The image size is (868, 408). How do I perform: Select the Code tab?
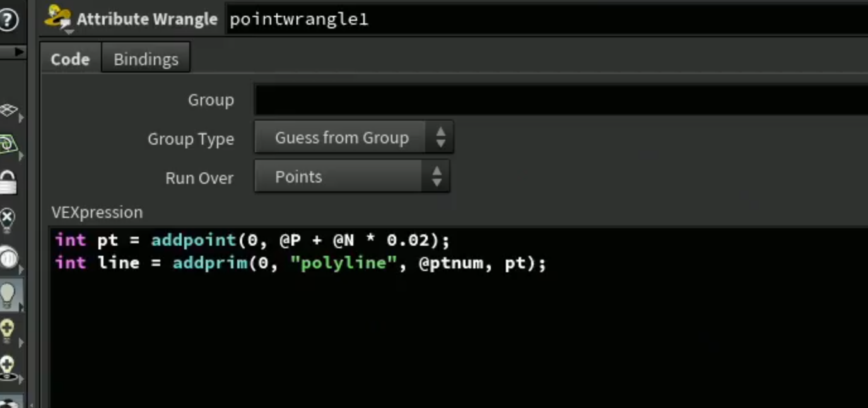pos(70,59)
